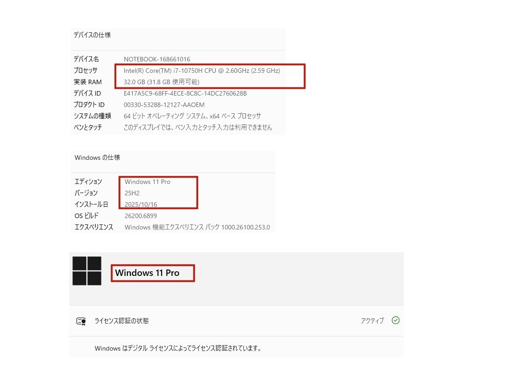The width and height of the screenshot is (532, 392).
Task: Click the Intel Core i7-10750H processor value
Action: point(202,71)
